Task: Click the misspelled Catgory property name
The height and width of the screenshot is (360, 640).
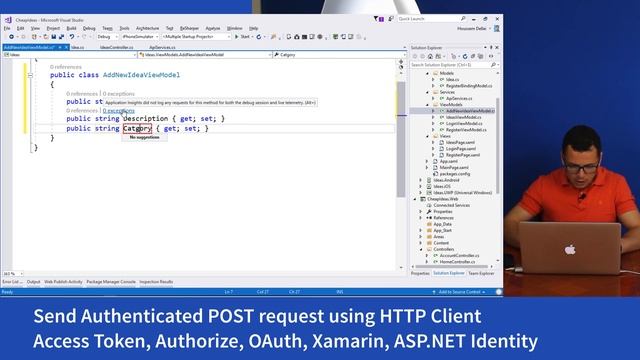Action: pos(138,129)
